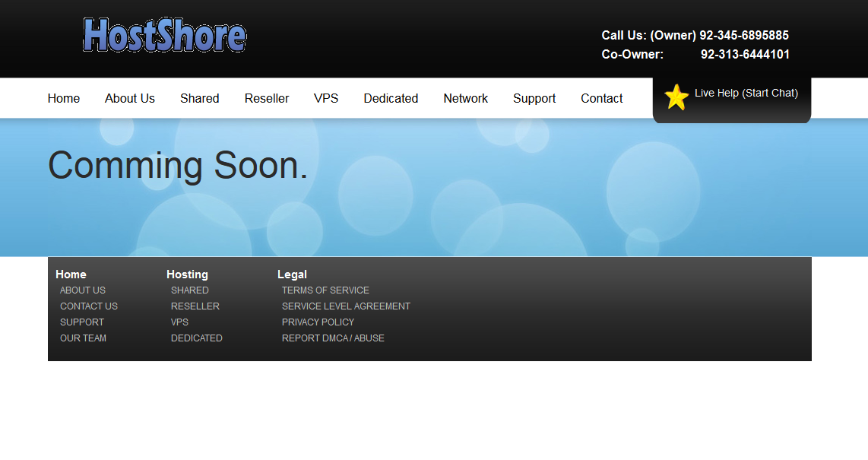Click VPS in the top navigation bar
Viewport: 868px width, 460px height.
click(x=326, y=98)
